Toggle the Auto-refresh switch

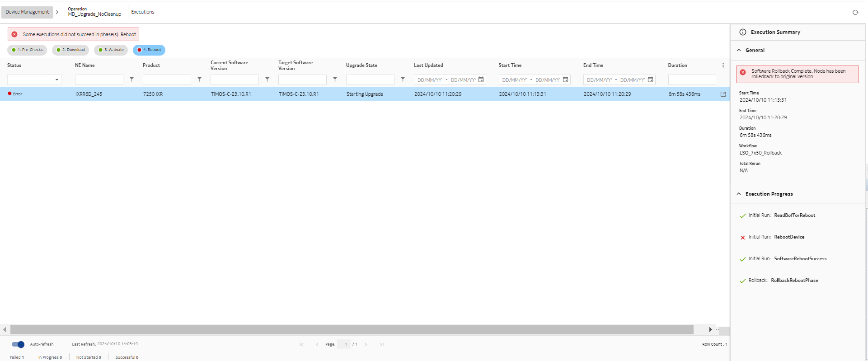18,344
